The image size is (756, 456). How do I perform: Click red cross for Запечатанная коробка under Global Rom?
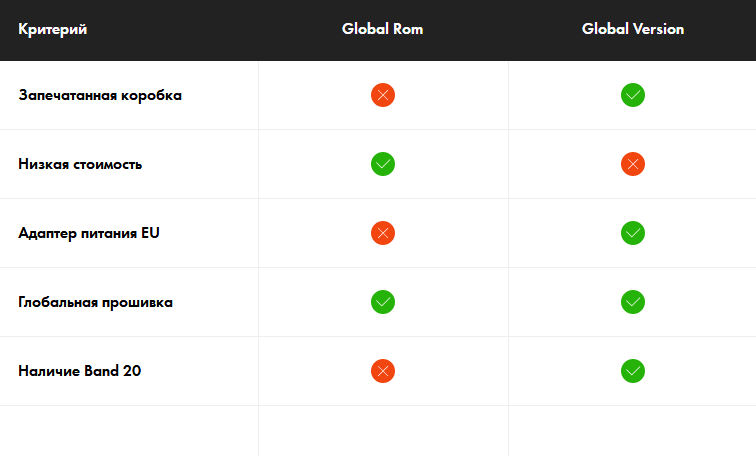point(383,95)
